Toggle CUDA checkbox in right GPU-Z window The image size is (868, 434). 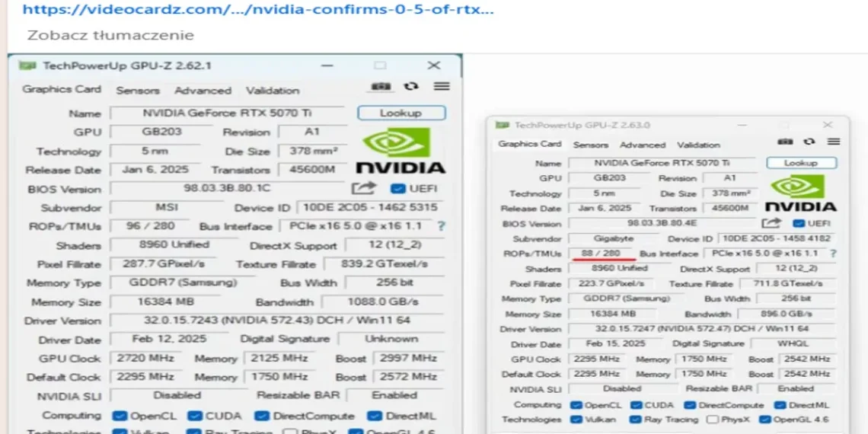pyautogui.click(x=636, y=405)
